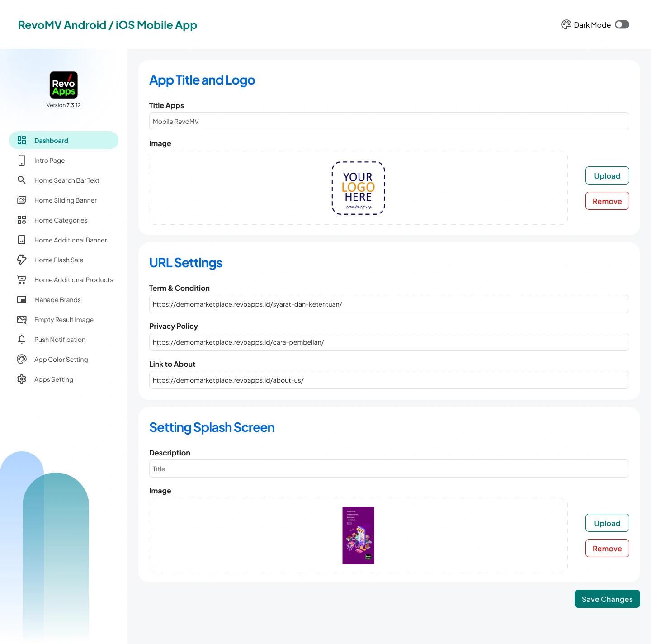Click the purple splash screen thumbnail

point(358,535)
